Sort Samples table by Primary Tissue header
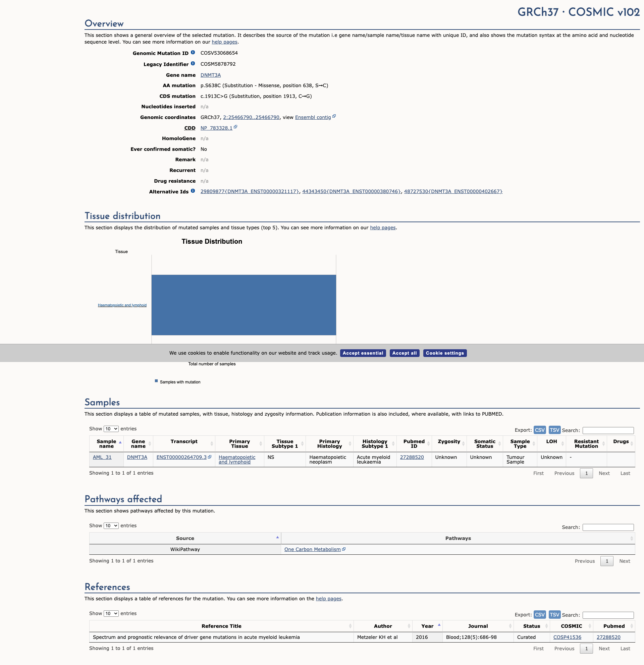The width and height of the screenshot is (644, 665). [x=239, y=444]
